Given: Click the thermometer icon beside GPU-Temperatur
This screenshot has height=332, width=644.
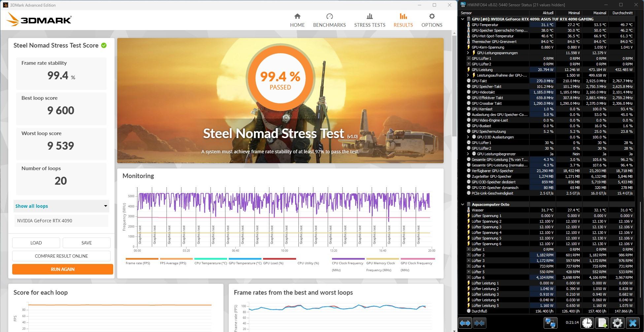Looking at the screenshot, I should point(468,25).
